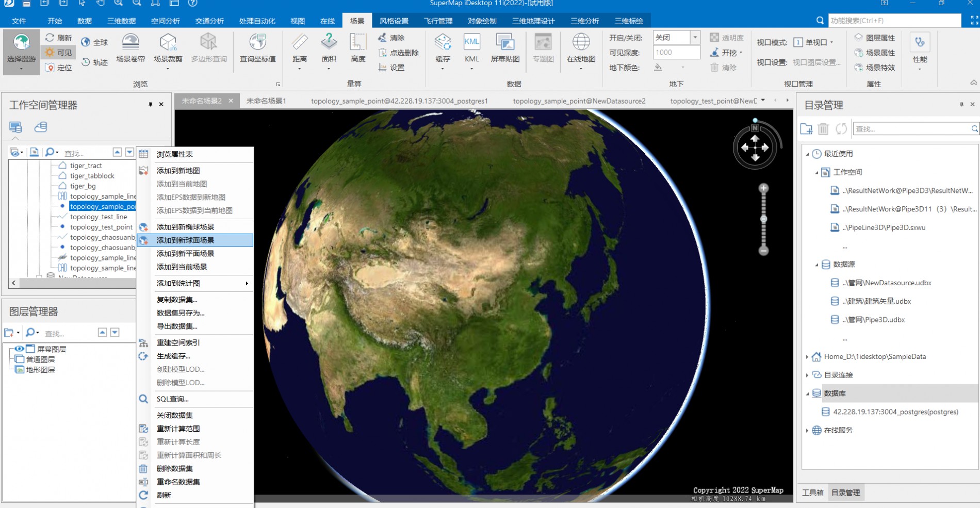Choose 浏览属性表 from context menu

point(195,154)
